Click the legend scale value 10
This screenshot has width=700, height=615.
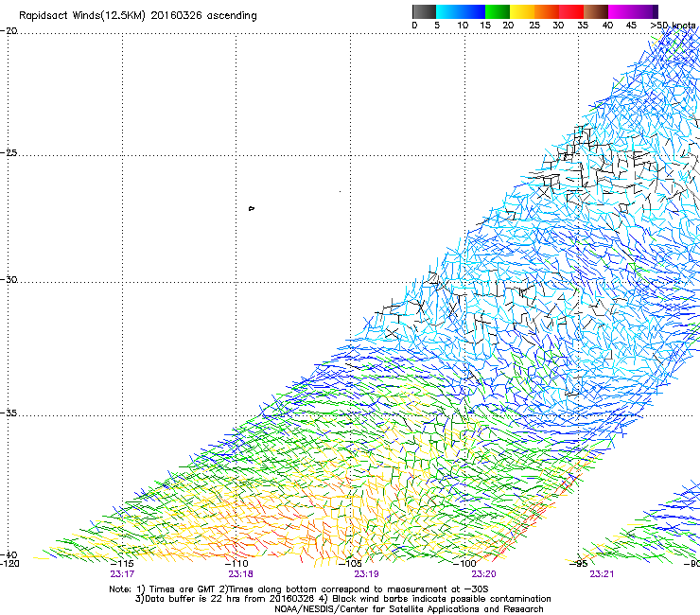[463, 26]
